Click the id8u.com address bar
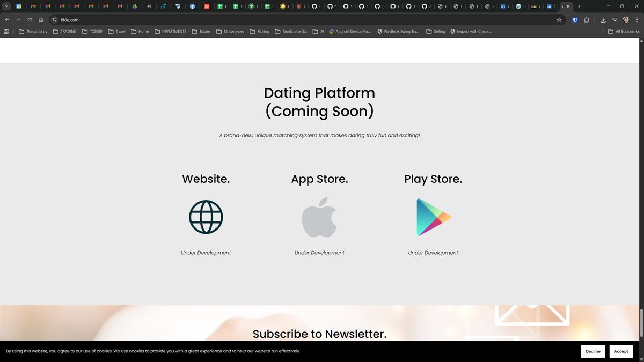 click(306, 20)
